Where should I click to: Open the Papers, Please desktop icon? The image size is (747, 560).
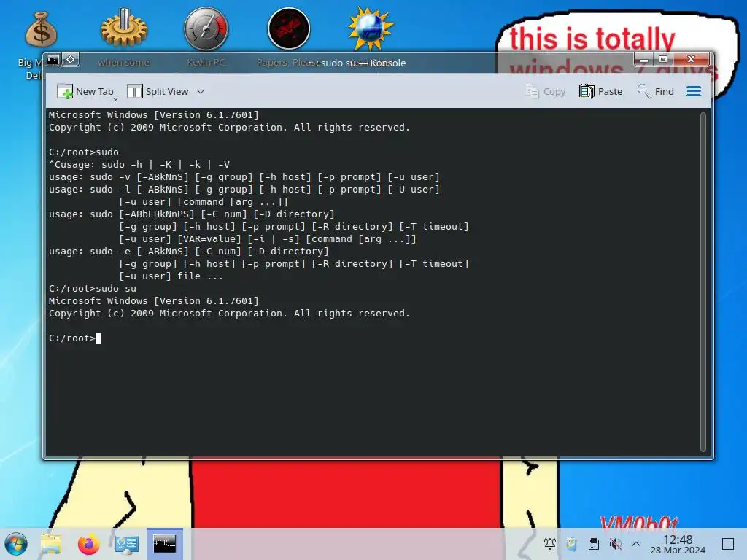[x=289, y=28]
